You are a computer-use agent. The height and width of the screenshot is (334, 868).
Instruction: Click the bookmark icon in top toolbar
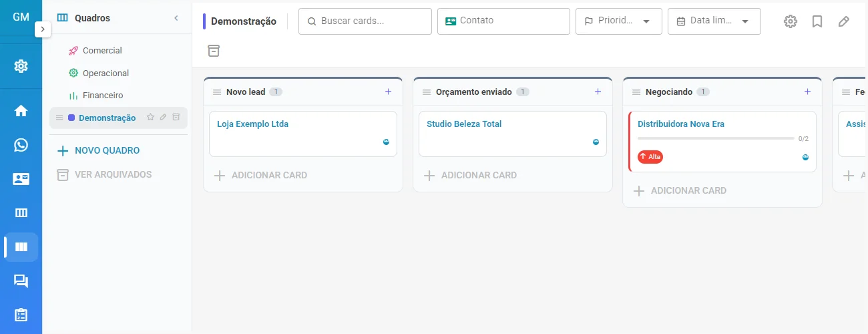point(817,21)
